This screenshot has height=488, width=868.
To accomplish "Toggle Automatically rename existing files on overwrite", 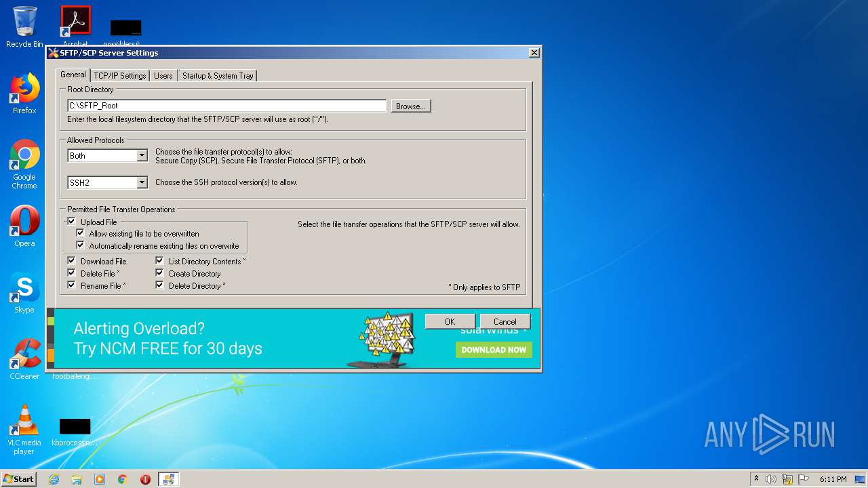I will (x=80, y=245).
